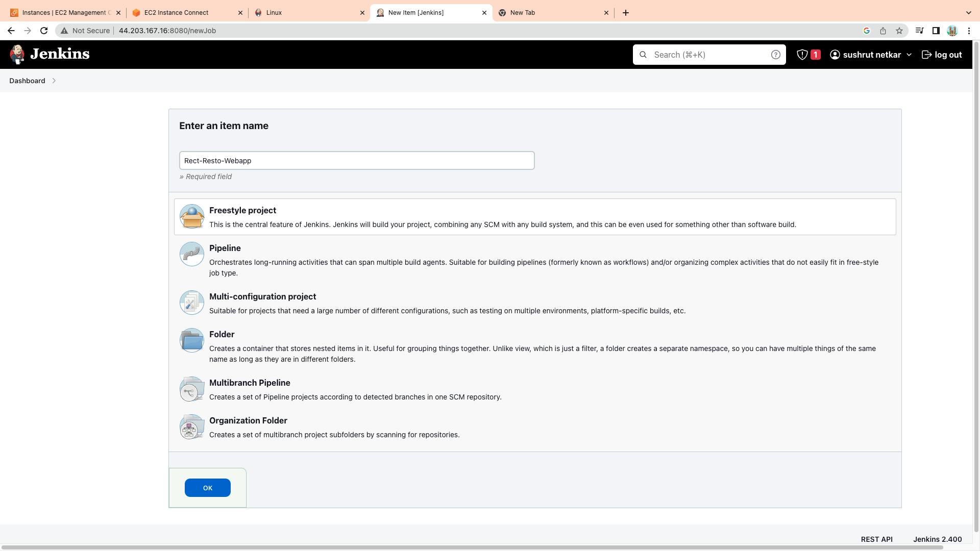Click the Pipeline project icon
The image size is (980, 551).
(x=191, y=254)
